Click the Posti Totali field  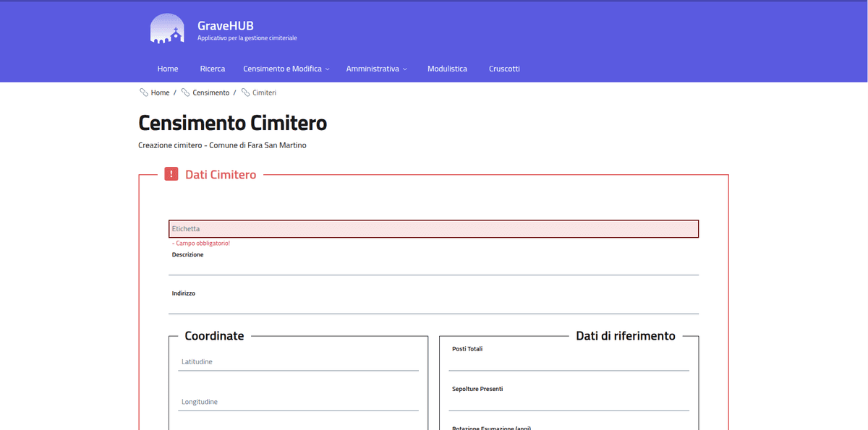coord(569,361)
